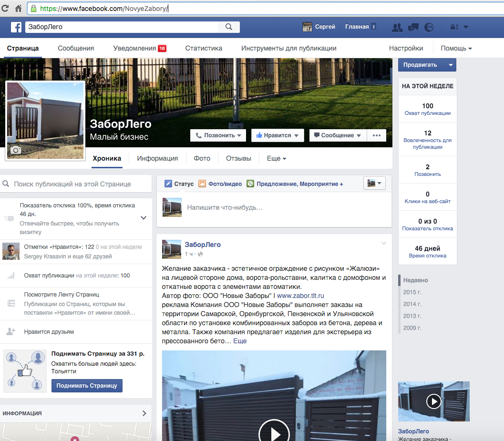Screen dimensions: 504x441
Task: Switch to the Информация tab
Action: [x=157, y=158]
